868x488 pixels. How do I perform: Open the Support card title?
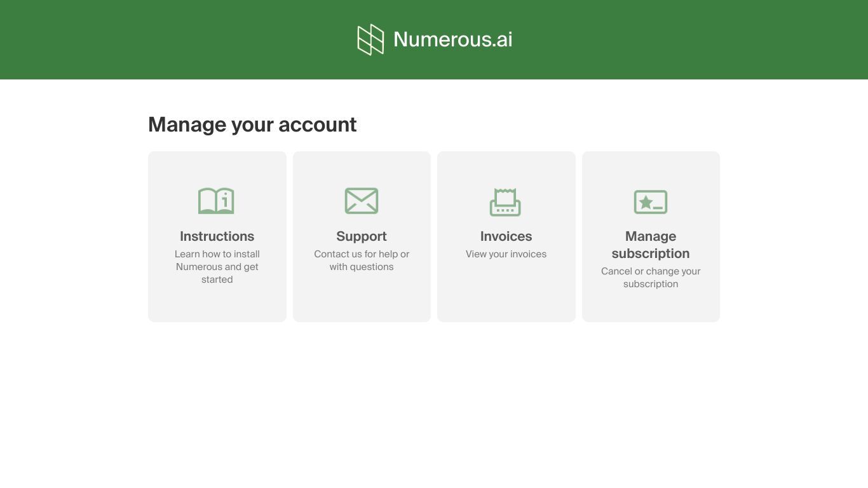coord(362,236)
